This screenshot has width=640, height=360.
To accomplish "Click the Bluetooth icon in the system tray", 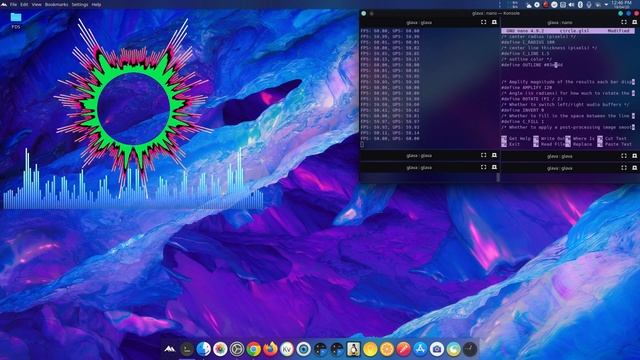I will pos(580,5).
